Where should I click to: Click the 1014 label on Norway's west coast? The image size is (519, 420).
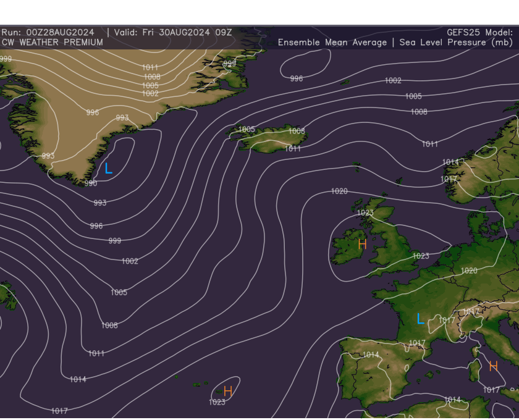coord(451,162)
